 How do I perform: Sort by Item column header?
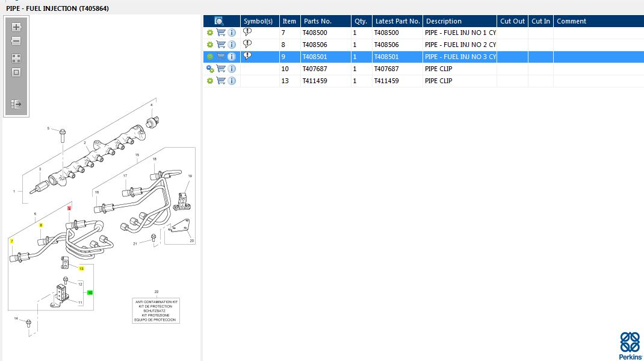(290, 21)
